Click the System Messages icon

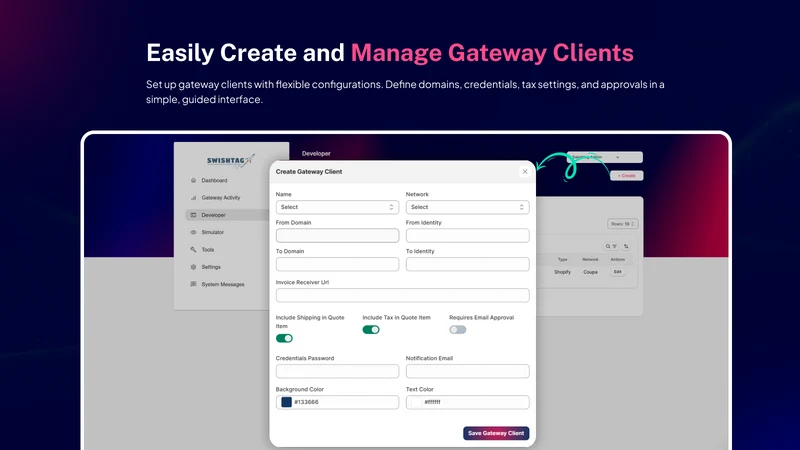tap(193, 284)
